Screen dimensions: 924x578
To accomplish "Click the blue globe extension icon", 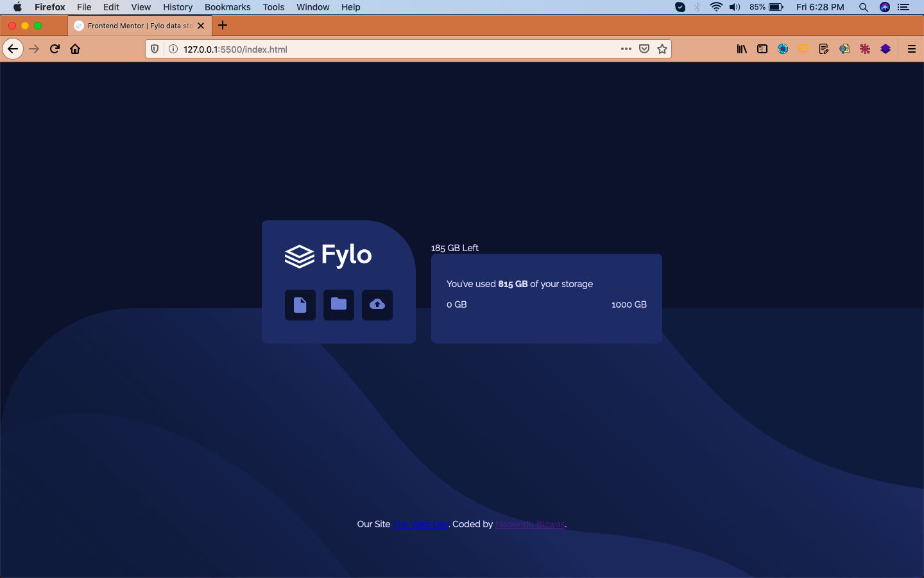I will click(x=783, y=49).
